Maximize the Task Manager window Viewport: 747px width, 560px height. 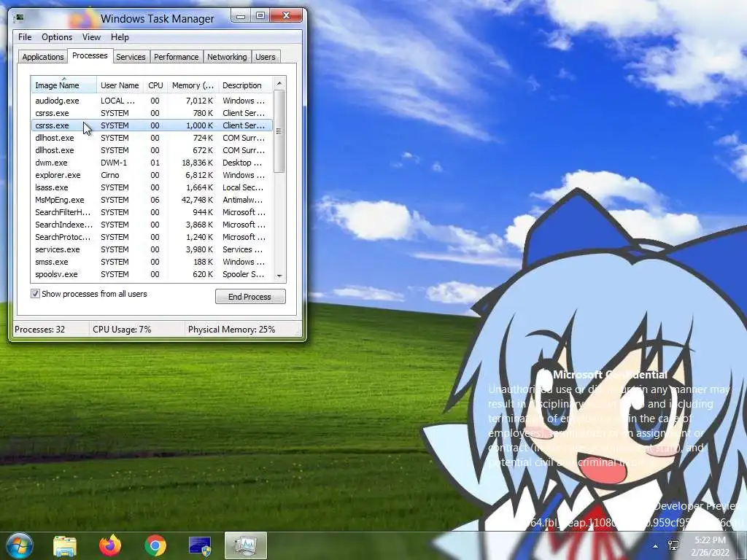[x=260, y=16]
